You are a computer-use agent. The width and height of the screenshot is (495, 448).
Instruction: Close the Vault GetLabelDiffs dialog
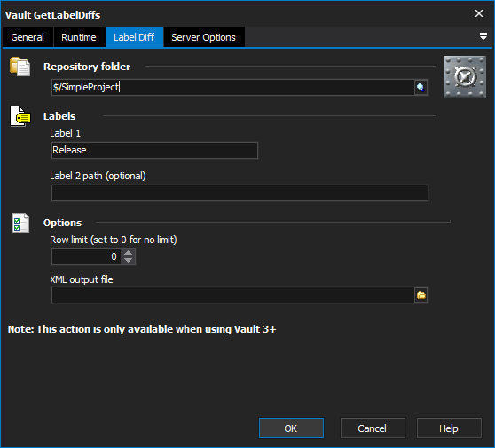479,13
